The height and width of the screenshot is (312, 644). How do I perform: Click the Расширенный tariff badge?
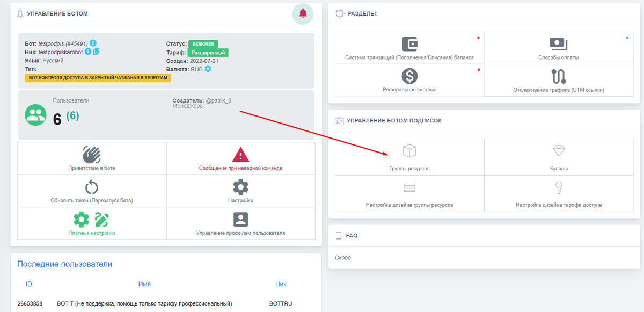click(x=209, y=53)
